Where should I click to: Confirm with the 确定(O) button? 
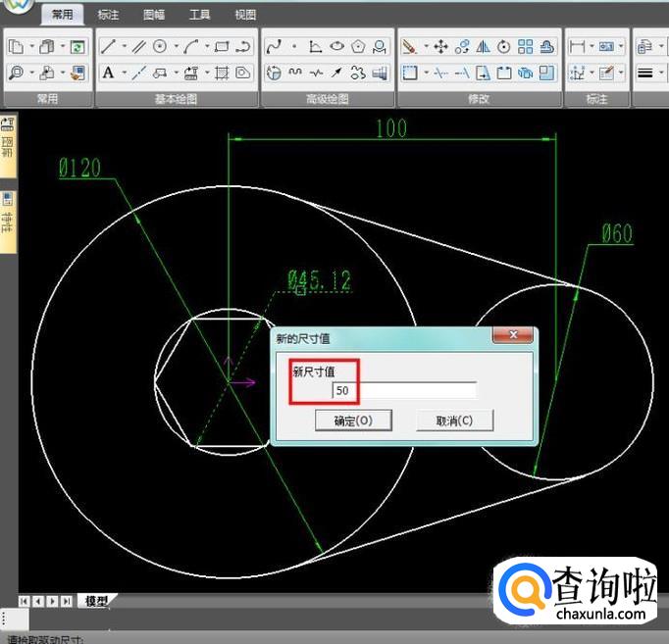point(353,421)
